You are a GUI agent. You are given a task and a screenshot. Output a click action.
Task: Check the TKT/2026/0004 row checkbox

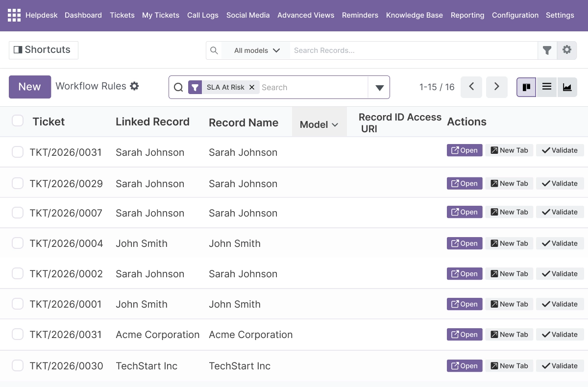tap(18, 243)
